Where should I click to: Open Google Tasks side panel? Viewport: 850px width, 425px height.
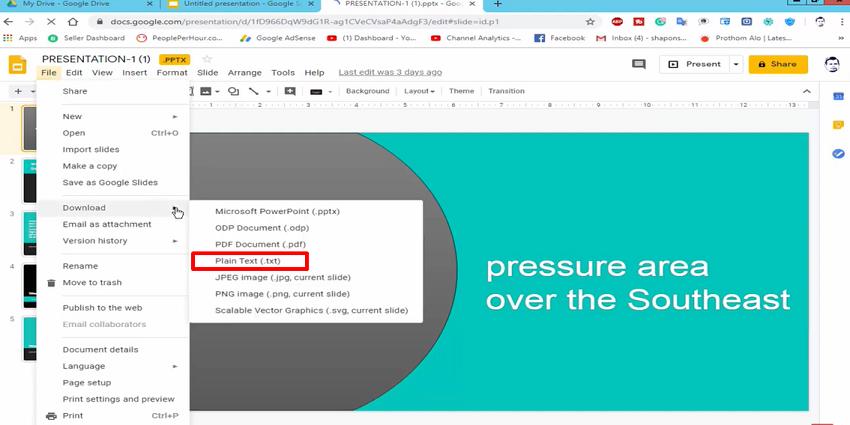click(838, 153)
